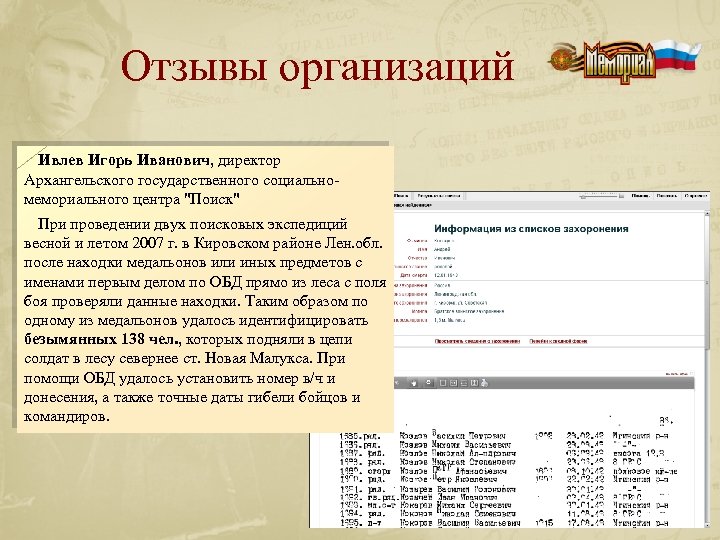Click heading Информация из списков захоронения
This screenshot has width=720, height=540.
pos(531,229)
